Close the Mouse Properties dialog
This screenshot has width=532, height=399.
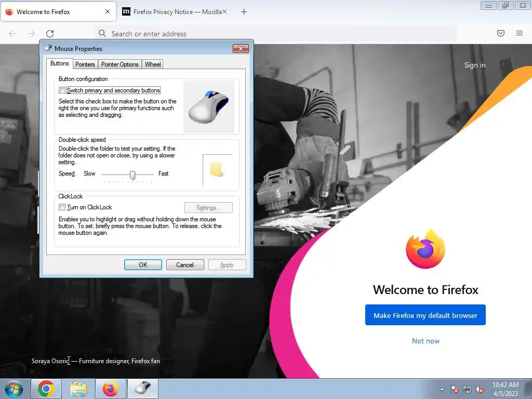point(241,48)
